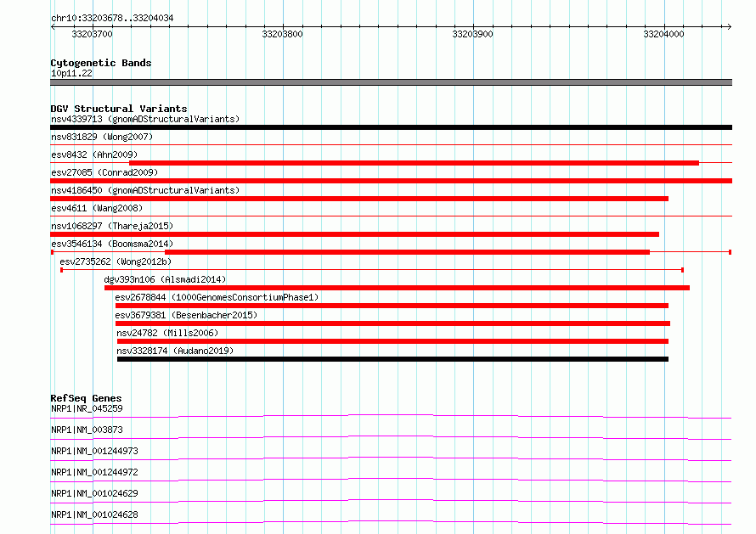Open the esv2735262 (Wong2012b) label

tap(116, 261)
